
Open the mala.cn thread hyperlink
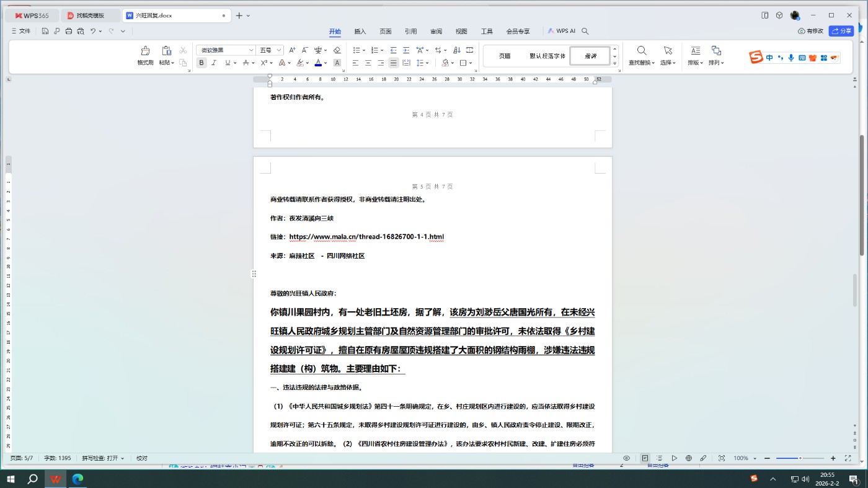(x=366, y=237)
